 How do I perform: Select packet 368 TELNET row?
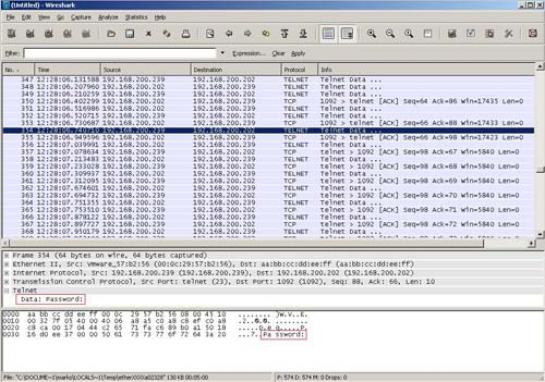pos(268,231)
